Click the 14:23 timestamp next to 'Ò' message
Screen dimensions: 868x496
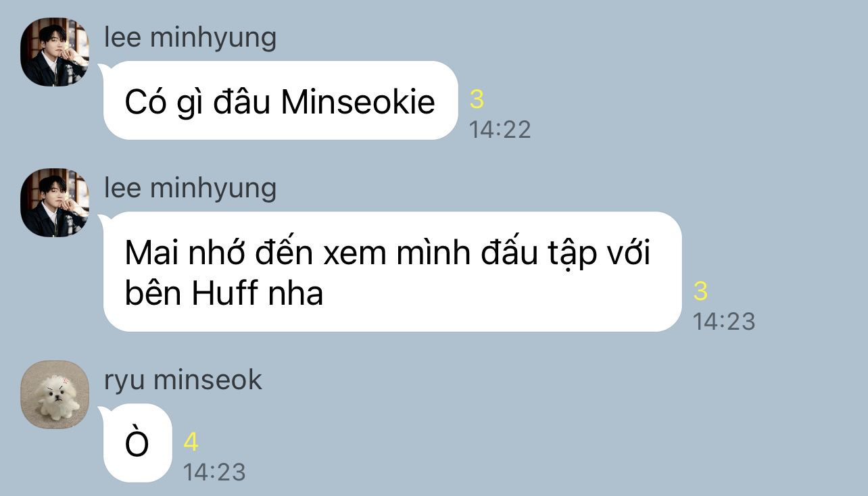point(214,472)
